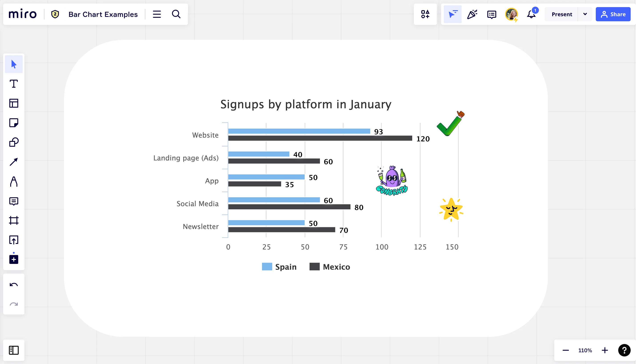Select the Pen drawing tool
Screen dimensions: 636x364
14,182
